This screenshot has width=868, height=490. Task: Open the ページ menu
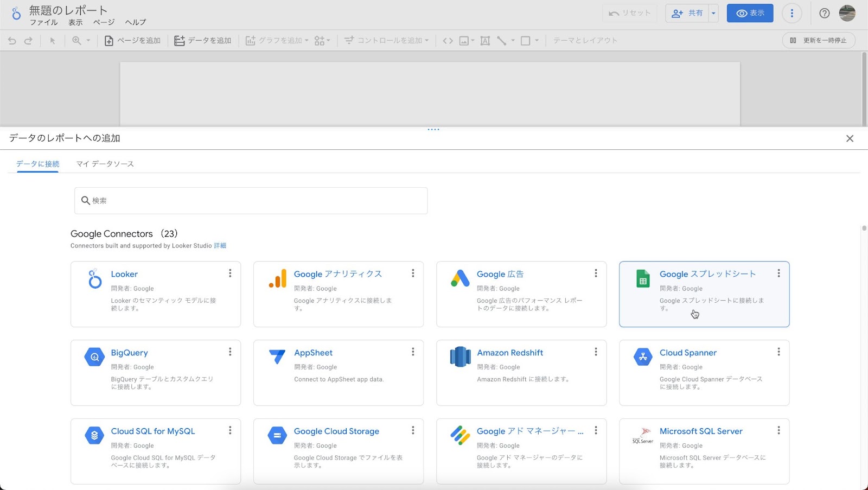tap(104, 22)
